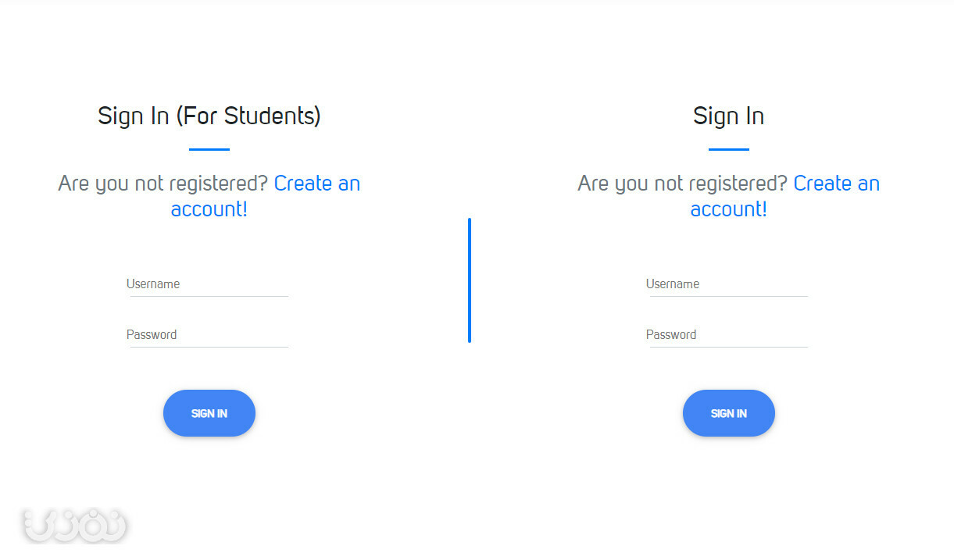The image size is (954, 560).
Task: Focus the Password field in right form
Action: [x=728, y=335]
